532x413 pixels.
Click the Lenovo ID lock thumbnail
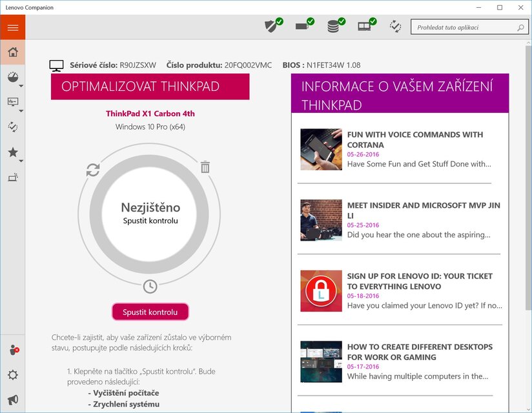(x=321, y=291)
